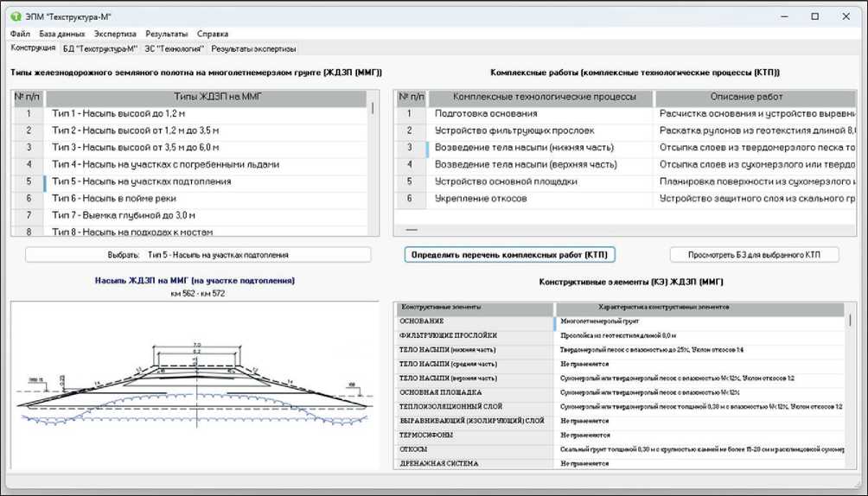Open the Файл menu
Image resolution: width=868 pixels, height=496 pixels.
coord(20,34)
